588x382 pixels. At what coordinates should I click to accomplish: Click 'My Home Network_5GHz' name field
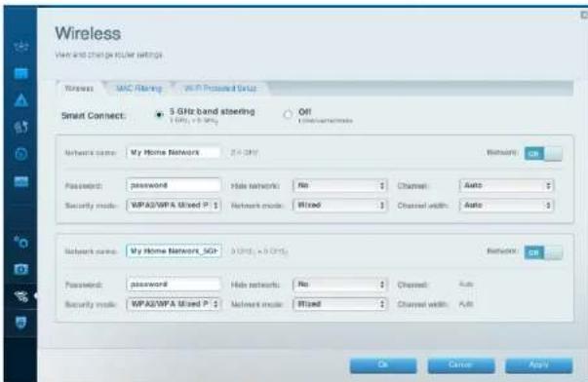(174, 251)
